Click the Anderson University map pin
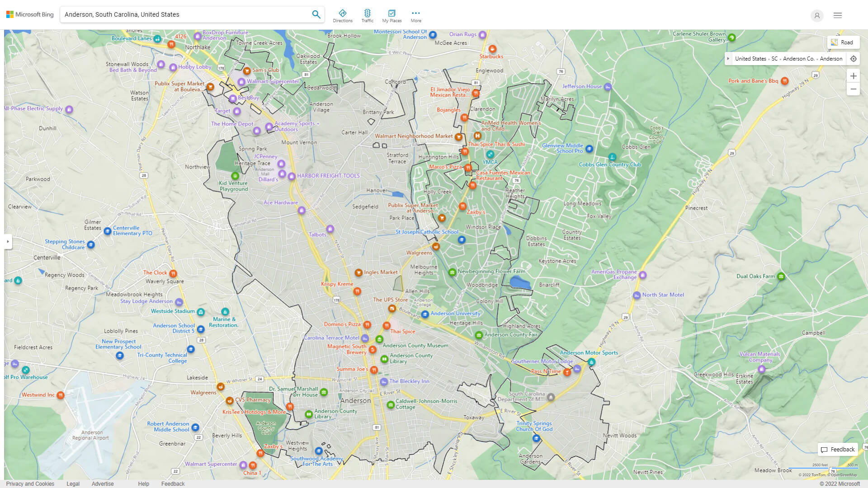Screen dimensions: 868x488 click(x=425, y=314)
